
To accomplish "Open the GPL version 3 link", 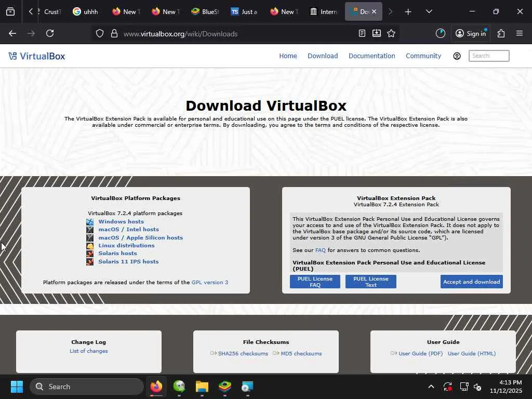I will [x=210, y=282].
